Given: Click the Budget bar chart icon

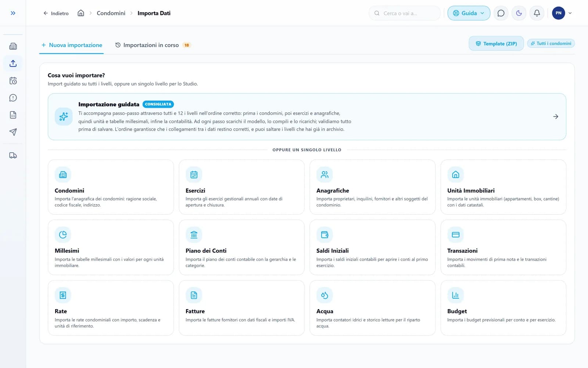Looking at the screenshot, I should [455, 295].
